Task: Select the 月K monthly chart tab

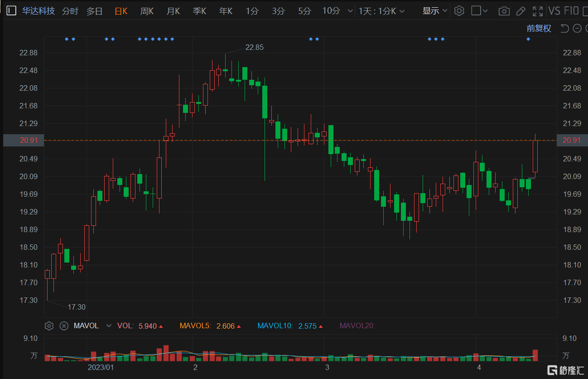Action: (173, 11)
